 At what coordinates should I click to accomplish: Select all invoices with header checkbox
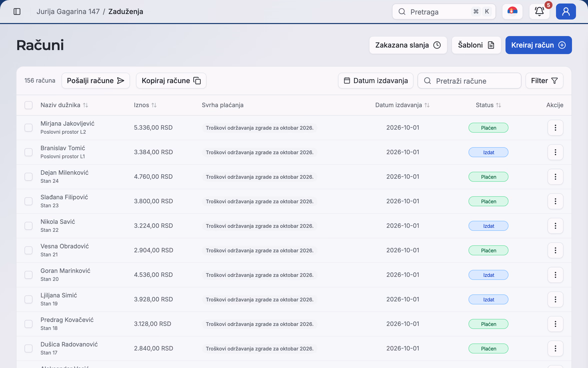28,105
